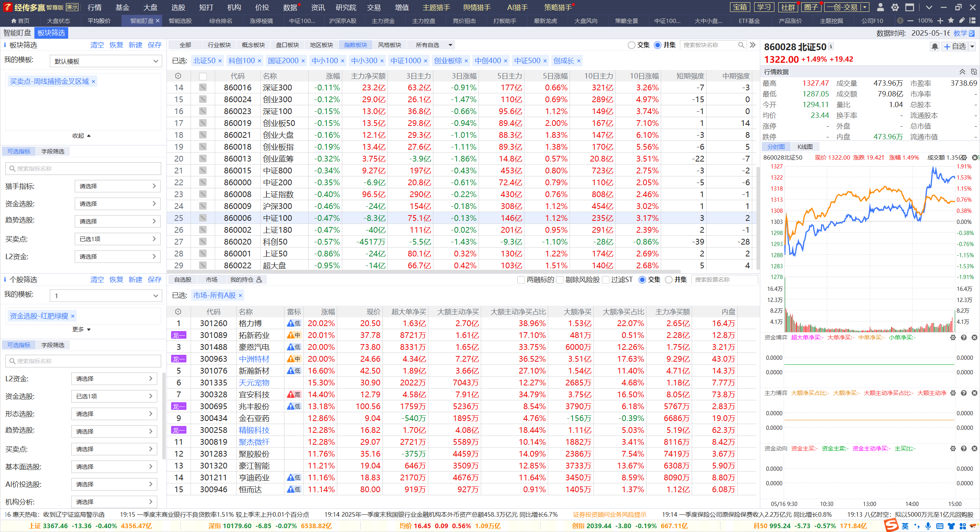Expand 基本面选股 selector
The height and width of the screenshot is (532, 980).
[x=114, y=467]
